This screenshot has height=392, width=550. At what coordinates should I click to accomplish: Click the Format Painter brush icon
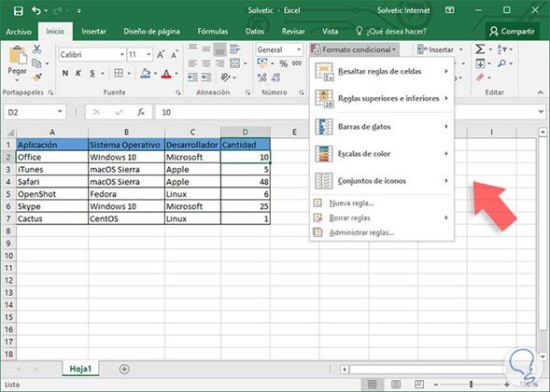(37, 77)
